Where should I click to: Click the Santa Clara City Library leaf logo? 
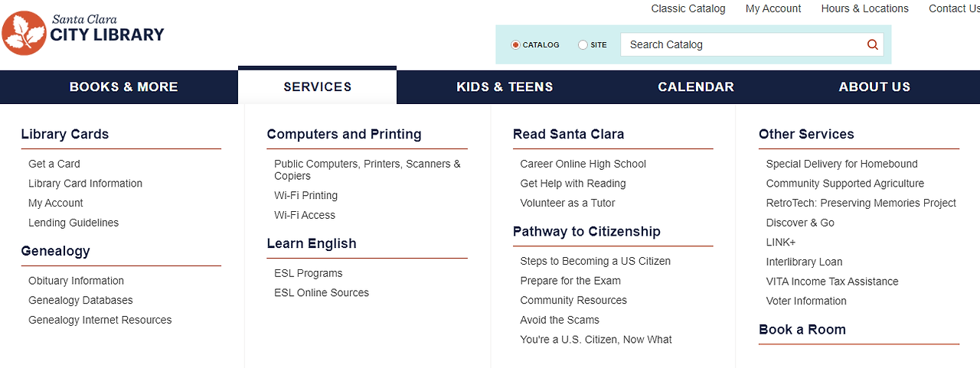point(24,33)
